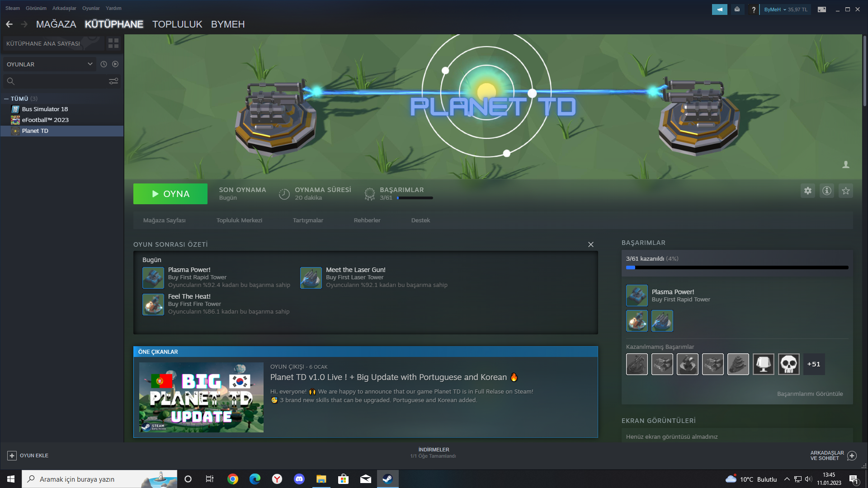Click the +51 more achievements tile
Viewport: 868px width, 488px height.
coord(814,364)
